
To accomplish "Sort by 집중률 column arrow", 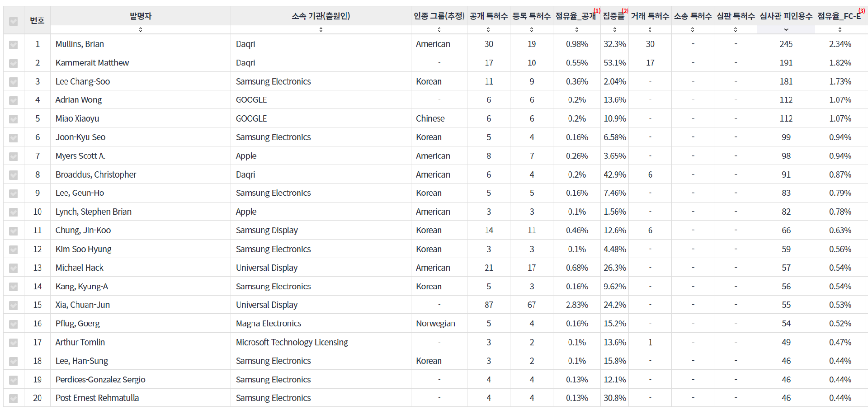I will click(614, 29).
